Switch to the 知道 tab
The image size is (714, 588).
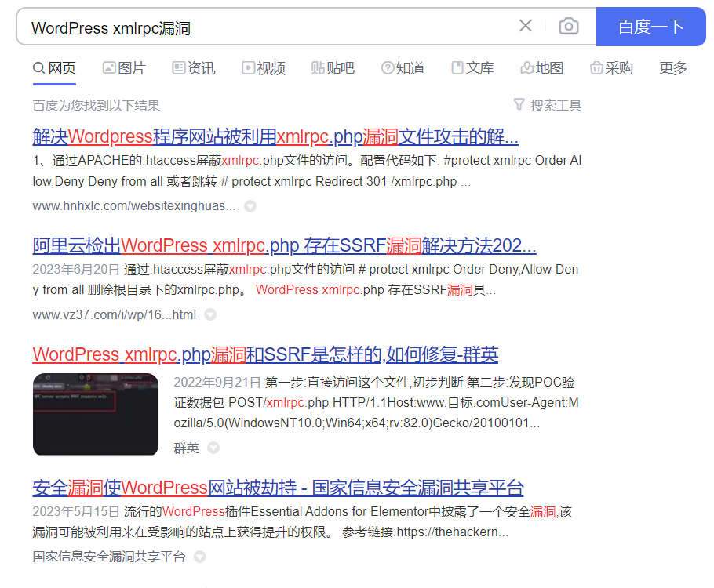[x=403, y=68]
